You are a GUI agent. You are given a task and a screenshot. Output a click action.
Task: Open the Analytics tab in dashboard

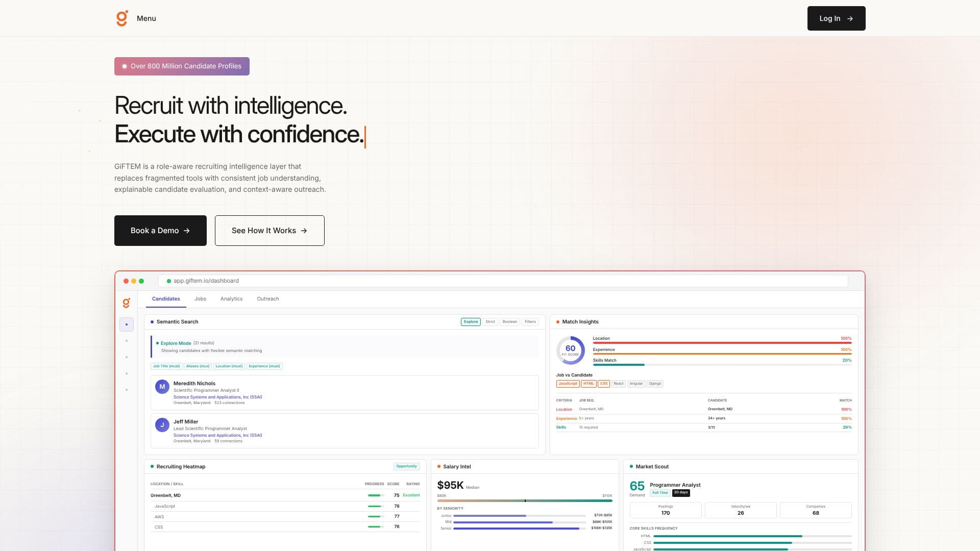231,299
